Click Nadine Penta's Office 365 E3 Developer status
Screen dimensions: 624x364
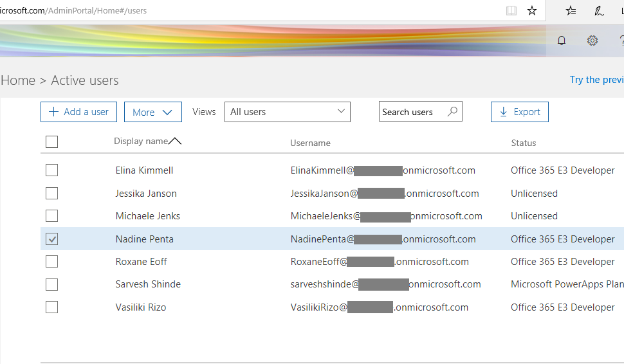[x=563, y=239]
